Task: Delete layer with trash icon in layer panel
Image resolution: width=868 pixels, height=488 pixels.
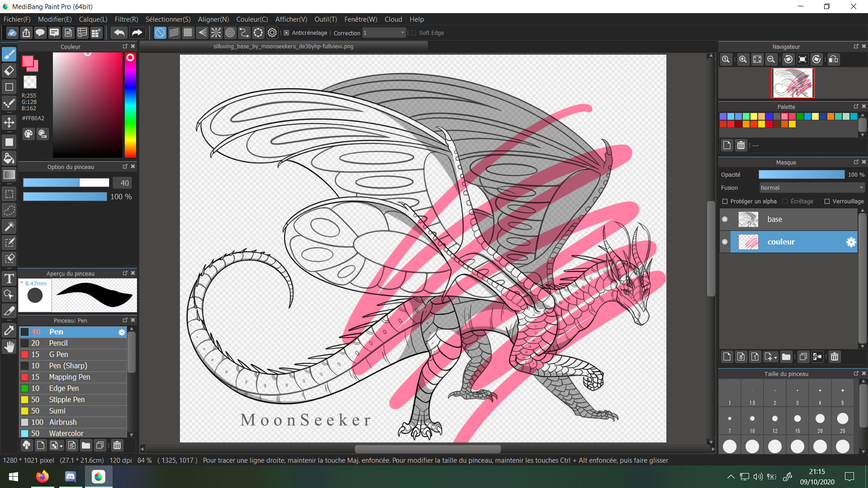Action: [x=834, y=357]
